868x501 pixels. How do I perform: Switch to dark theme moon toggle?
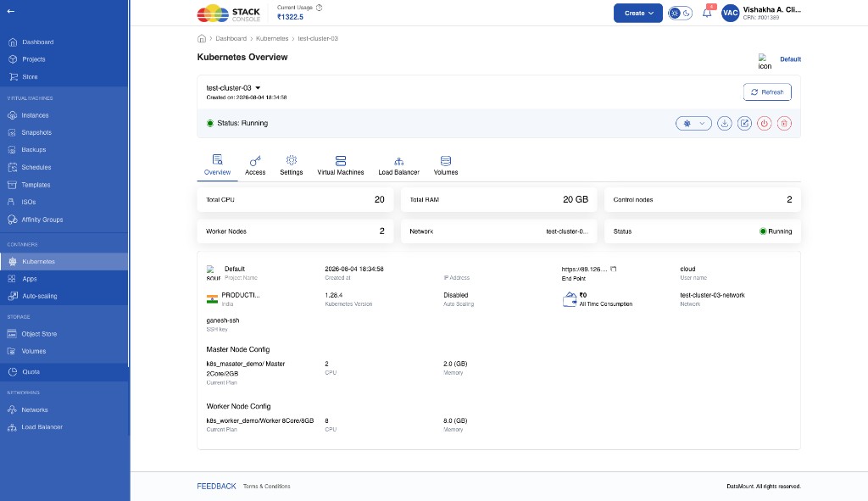(687, 14)
